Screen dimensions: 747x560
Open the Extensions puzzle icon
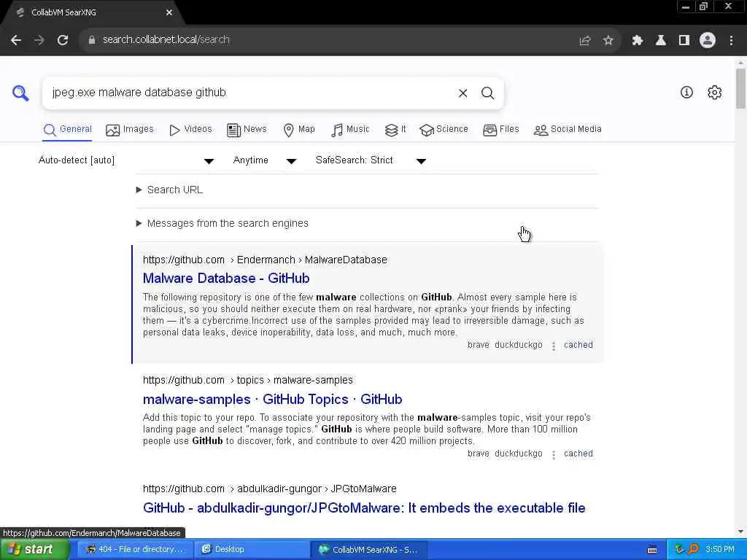[x=638, y=41]
